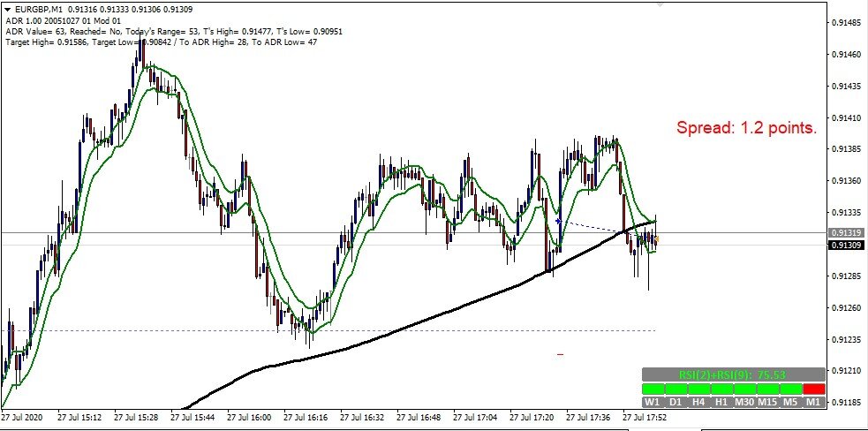This screenshot has width=868, height=431.
Task: Select the M30 timeframe label
Action: (x=744, y=402)
